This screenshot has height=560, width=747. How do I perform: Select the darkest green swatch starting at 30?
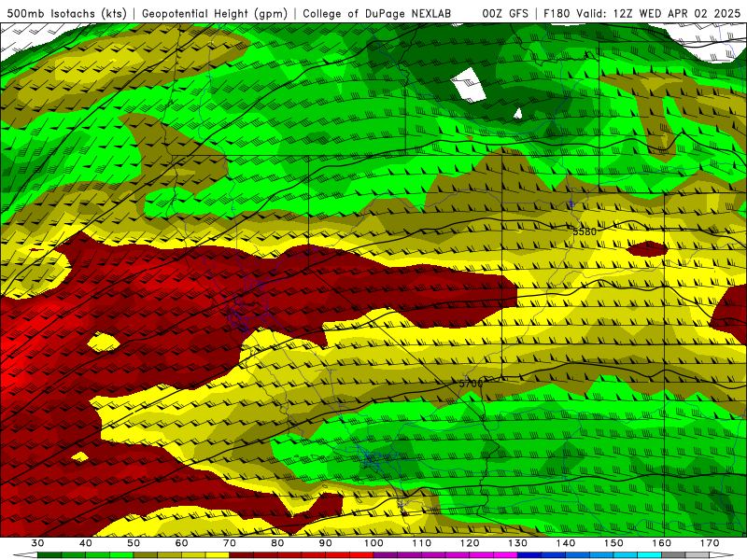tap(49, 555)
